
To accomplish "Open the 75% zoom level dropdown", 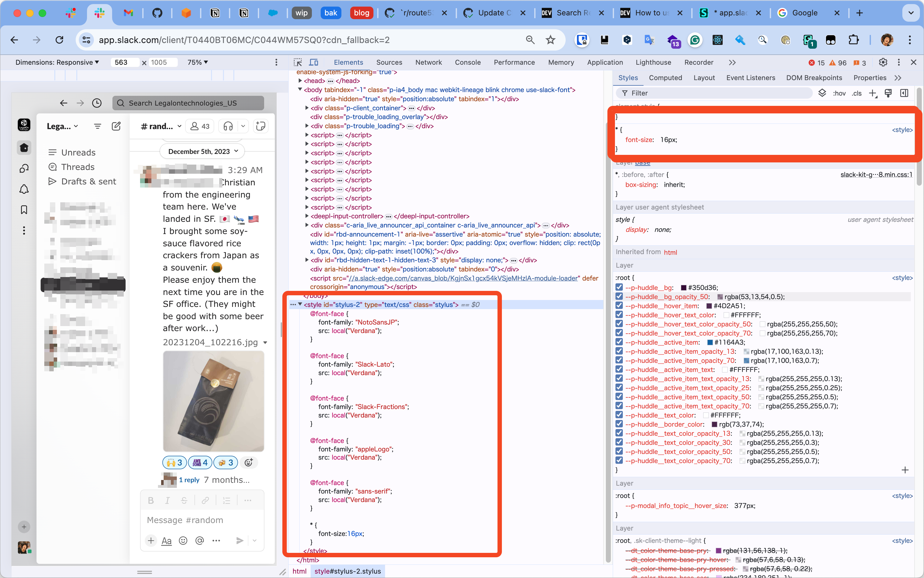I will coord(197,62).
